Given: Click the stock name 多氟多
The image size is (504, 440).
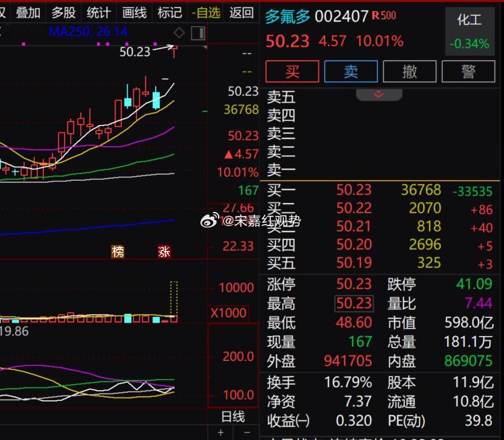Looking at the screenshot, I should [x=287, y=16].
